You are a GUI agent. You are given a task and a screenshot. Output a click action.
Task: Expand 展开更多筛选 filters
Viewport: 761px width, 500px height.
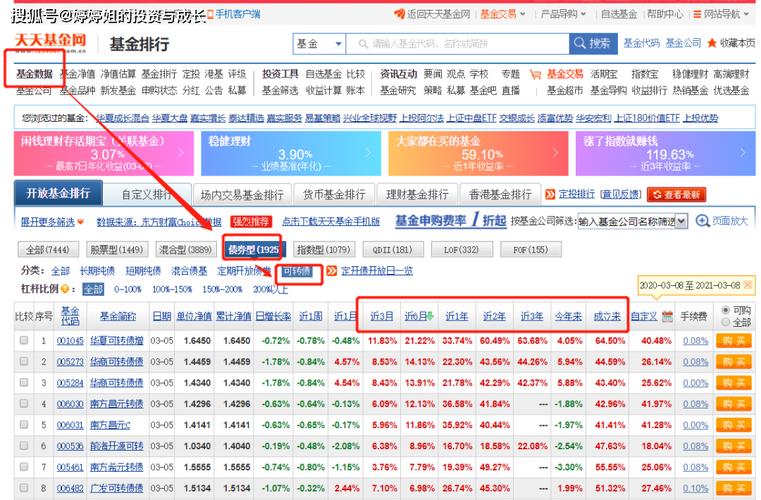(52, 222)
